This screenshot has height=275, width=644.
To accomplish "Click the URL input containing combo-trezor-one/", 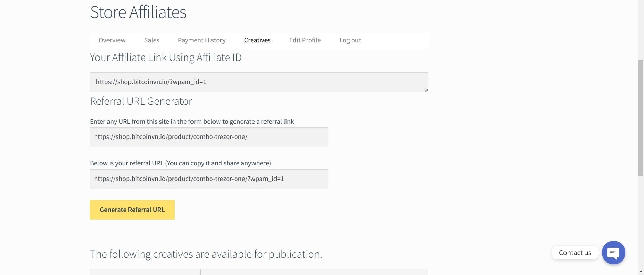I will tap(209, 137).
